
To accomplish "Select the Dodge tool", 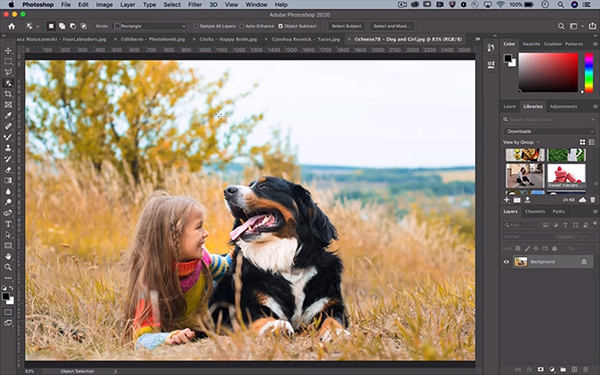I will (x=8, y=202).
